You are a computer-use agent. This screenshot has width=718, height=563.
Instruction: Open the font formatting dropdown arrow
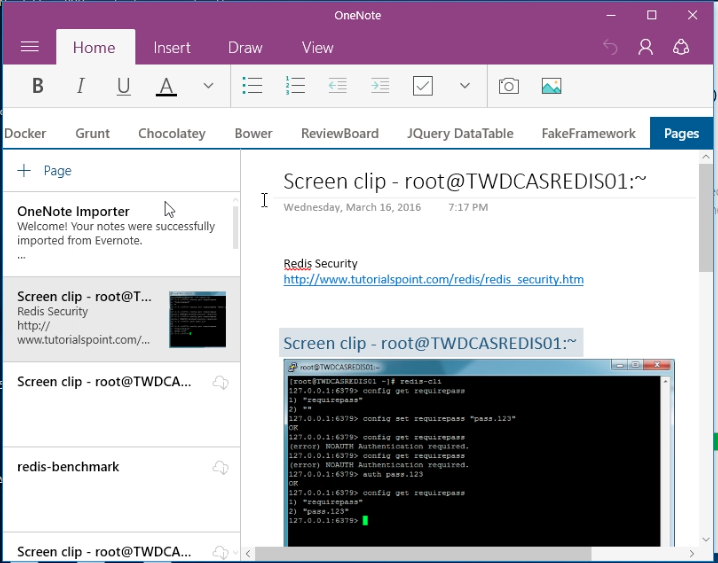pyautogui.click(x=208, y=86)
